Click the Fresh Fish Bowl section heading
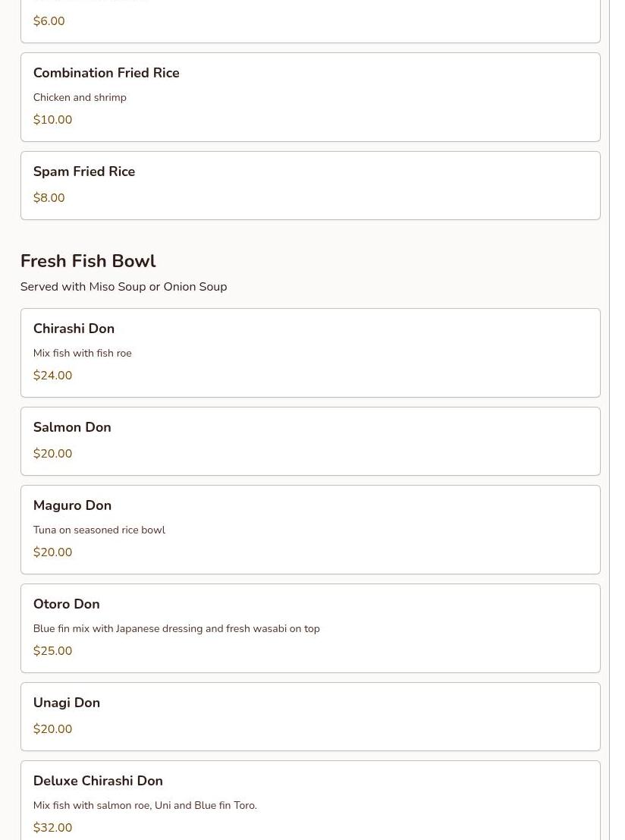This screenshot has height=840, width=625. 88,261
